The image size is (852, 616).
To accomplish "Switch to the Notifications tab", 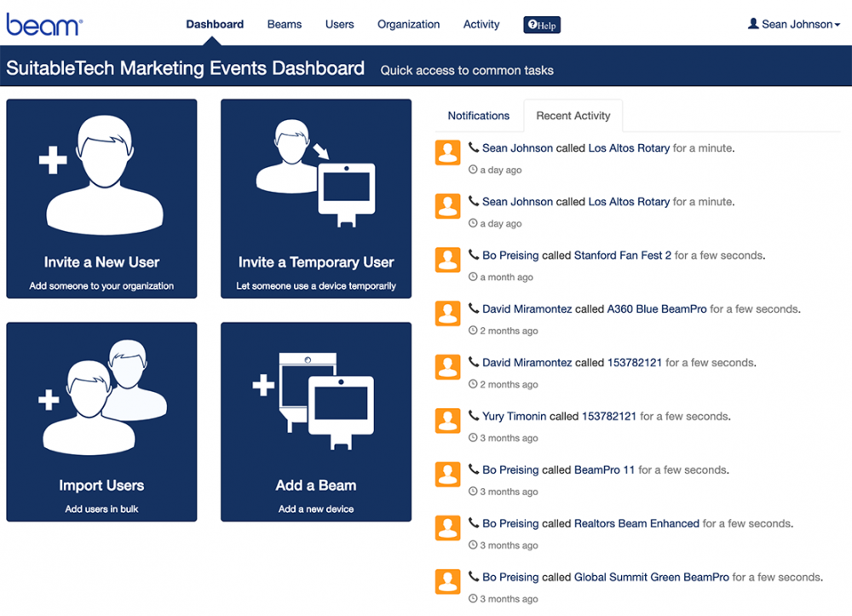I will pos(478,116).
